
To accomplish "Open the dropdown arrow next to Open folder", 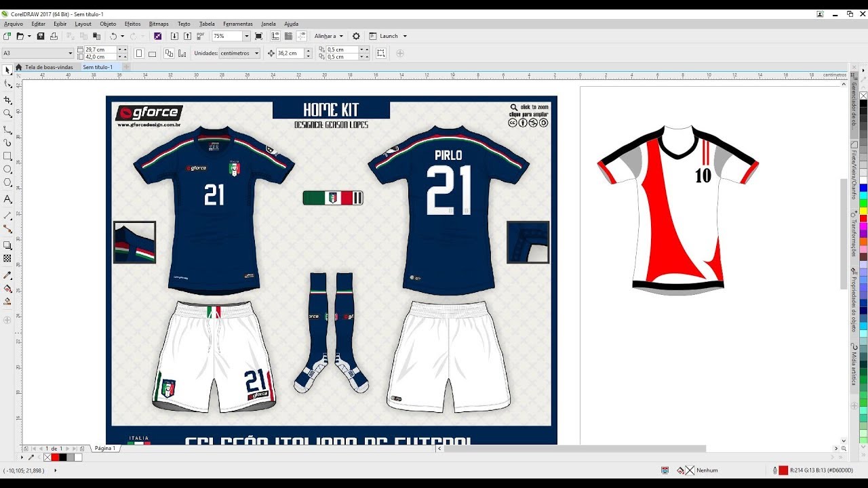I will (29, 36).
